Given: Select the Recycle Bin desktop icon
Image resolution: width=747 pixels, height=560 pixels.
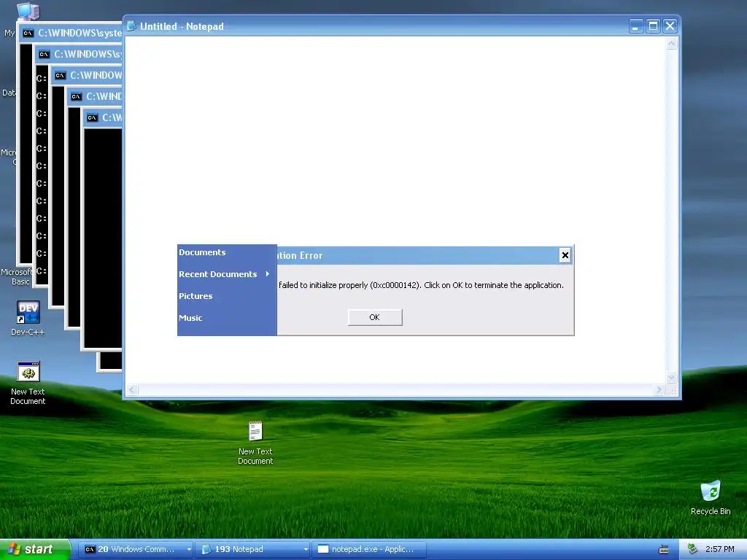Looking at the screenshot, I should click(x=711, y=497).
